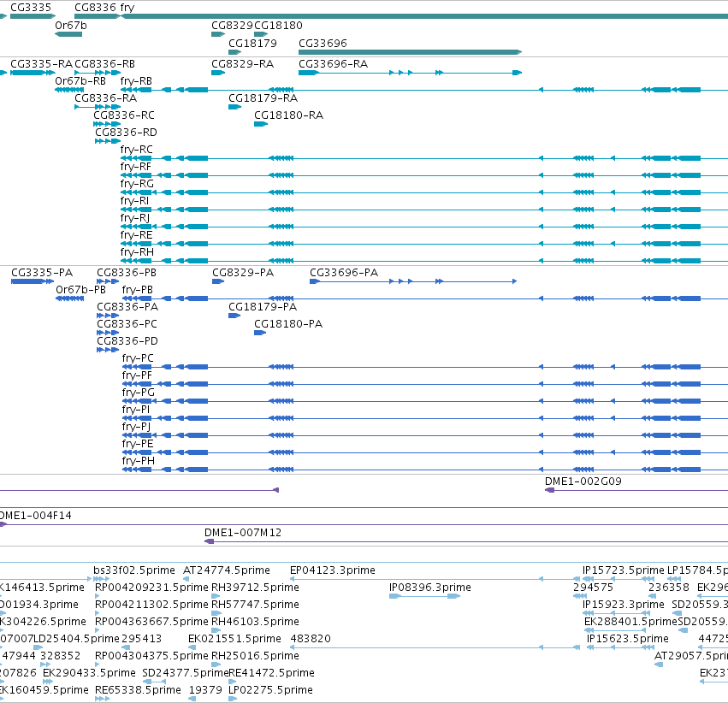Click the fry-RF transcript label

(135, 167)
